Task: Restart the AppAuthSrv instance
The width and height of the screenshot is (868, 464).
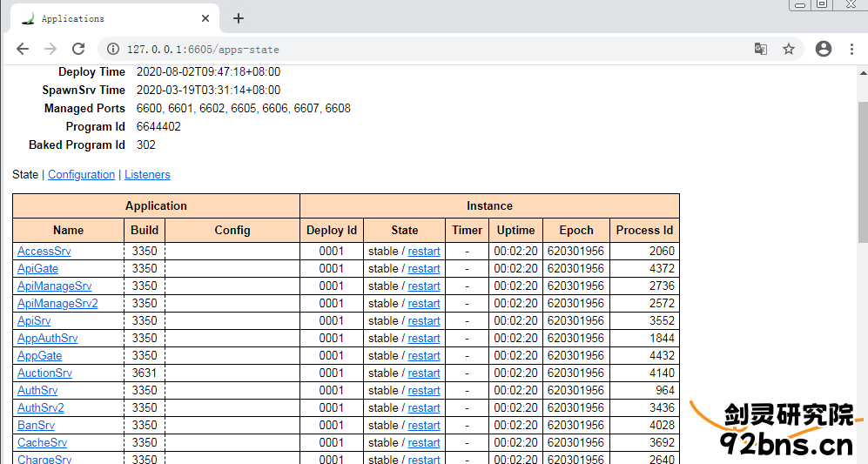Action: 424,339
